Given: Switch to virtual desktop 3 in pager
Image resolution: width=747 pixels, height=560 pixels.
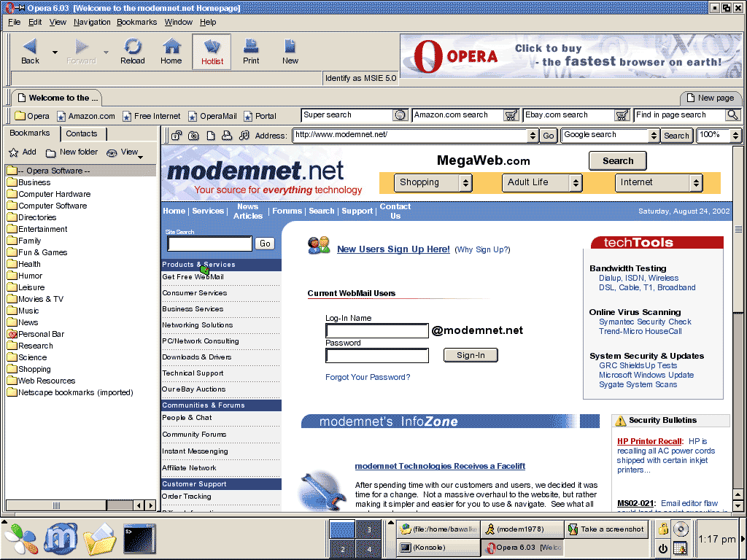Looking at the screenshot, I should (x=368, y=530).
